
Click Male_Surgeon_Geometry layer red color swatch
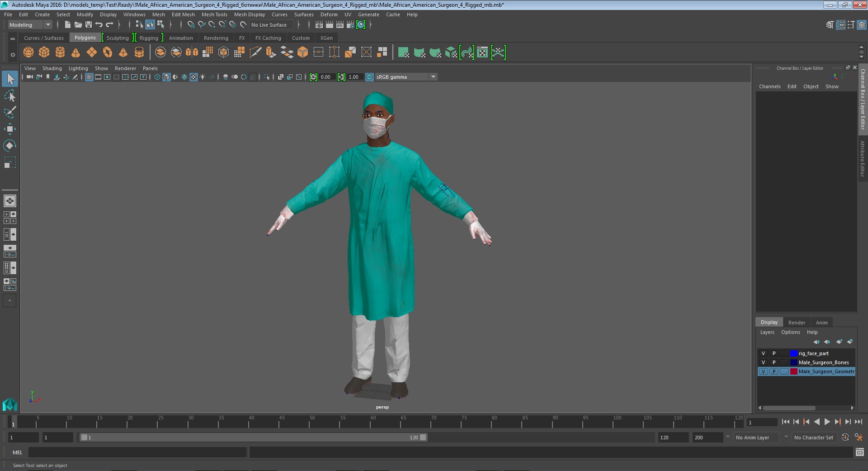click(793, 371)
